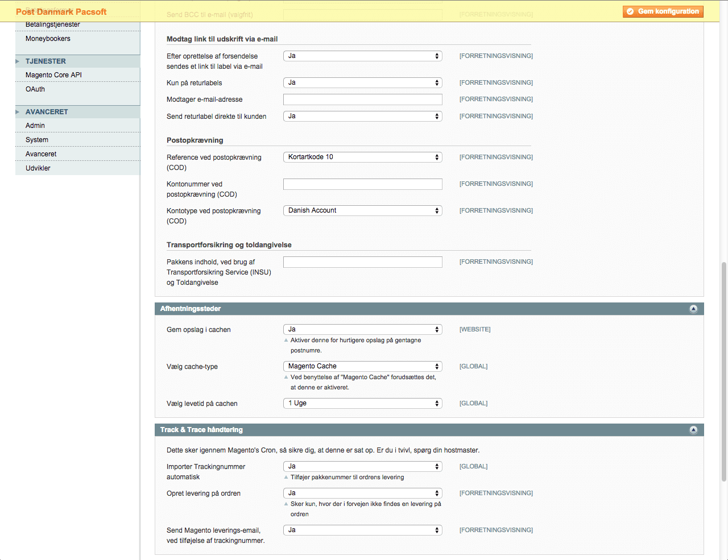Focus the Kontonummer ved postopkrævning field
Viewport: 728px width, 560px height.
click(362, 184)
